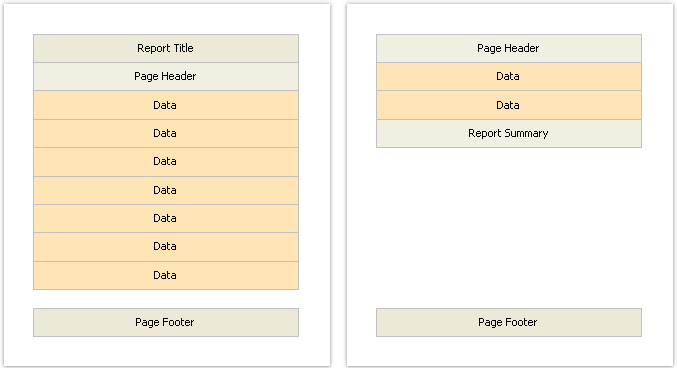Select the last Data band on left page
The width and height of the screenshot is (677, 370).
click(x=166, y=275)
